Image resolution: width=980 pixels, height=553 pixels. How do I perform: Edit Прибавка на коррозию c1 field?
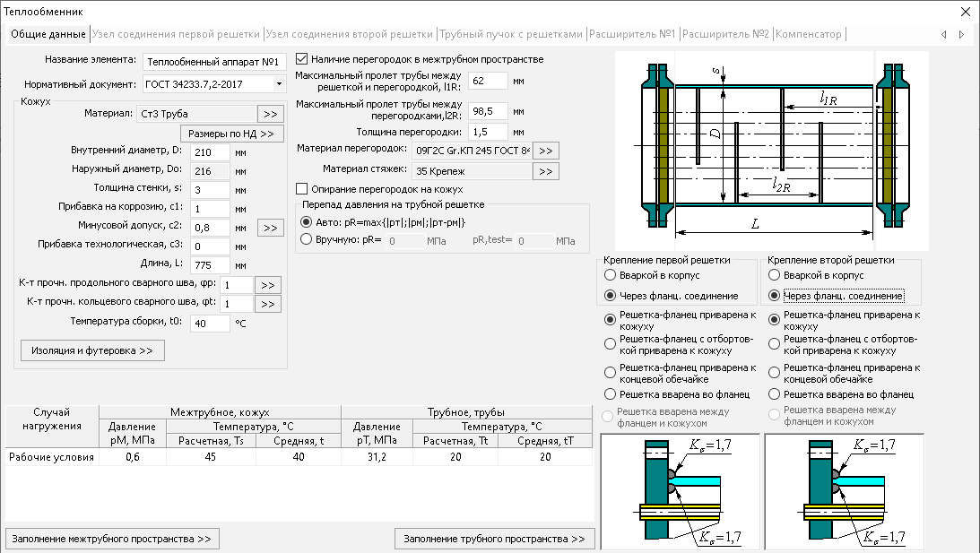(210, 209)
